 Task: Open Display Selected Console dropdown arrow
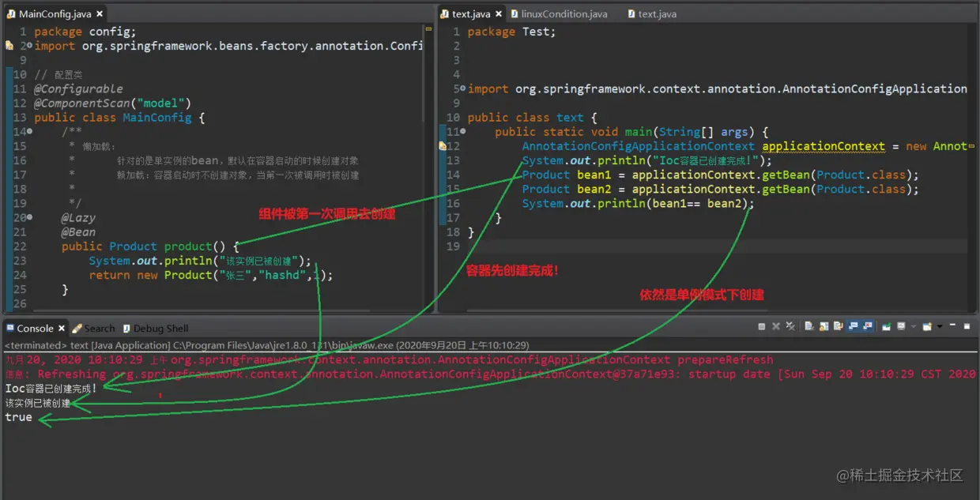click(x=914, y=326)
